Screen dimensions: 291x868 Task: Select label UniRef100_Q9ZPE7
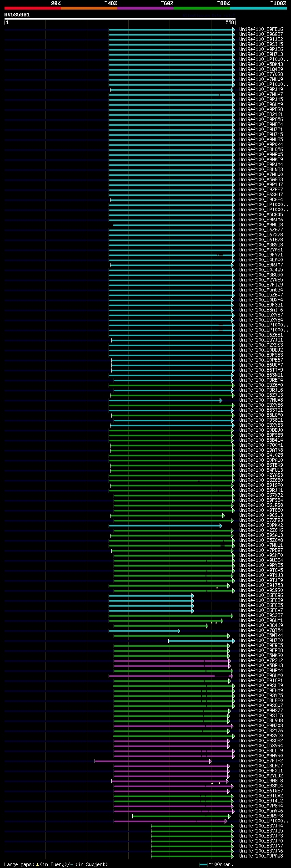coord(261,189)
